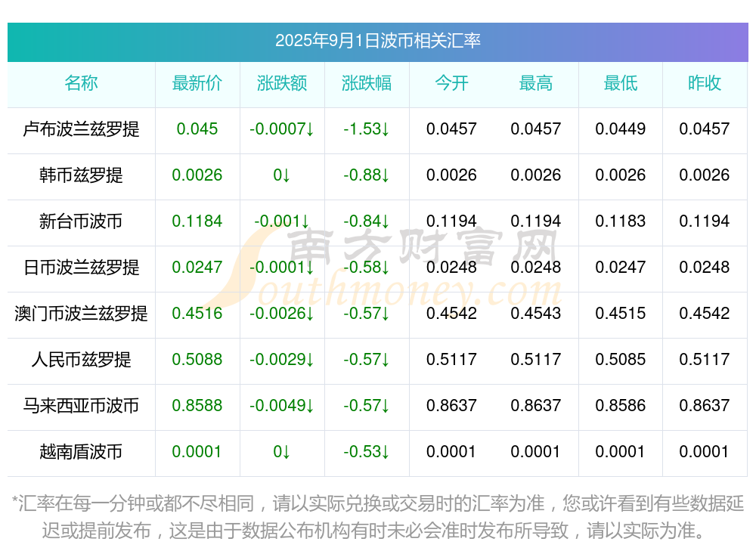Click yesterday close 0.5117
This screenshot has width=756, height=554.
[705, 360]
